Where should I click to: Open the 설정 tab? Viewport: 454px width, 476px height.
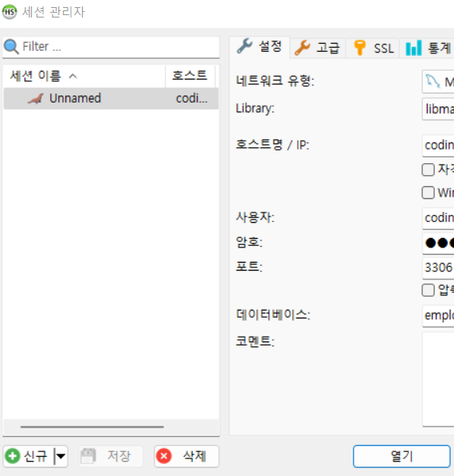click(x=260, y=47)
